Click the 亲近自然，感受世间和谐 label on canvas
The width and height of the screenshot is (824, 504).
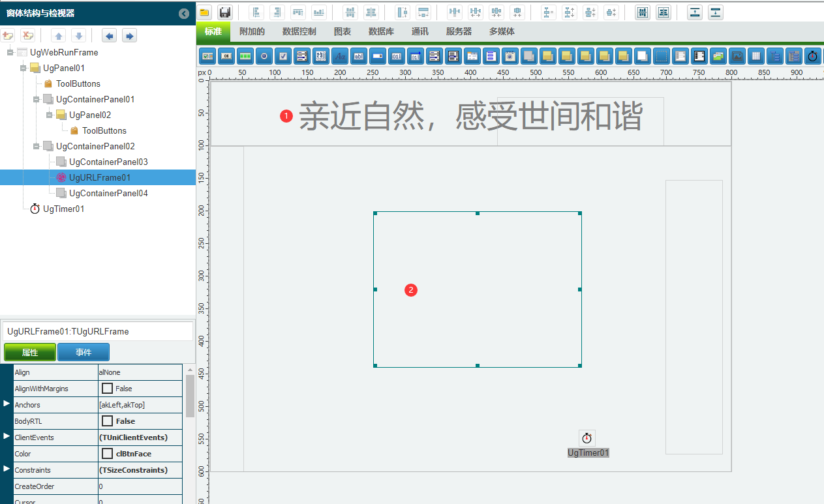pyautogui.click(x=471, y=117)
